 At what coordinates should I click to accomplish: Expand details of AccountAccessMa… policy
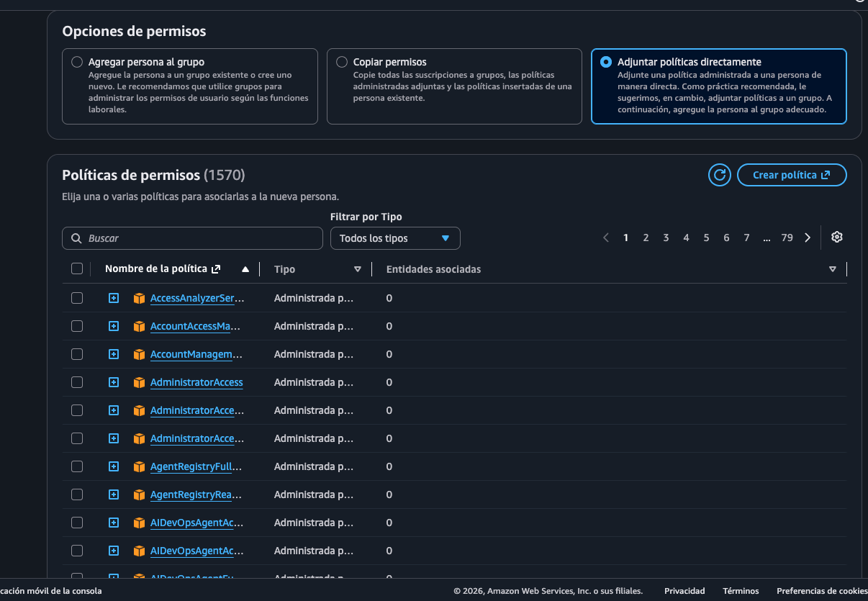tap(114, 326)
